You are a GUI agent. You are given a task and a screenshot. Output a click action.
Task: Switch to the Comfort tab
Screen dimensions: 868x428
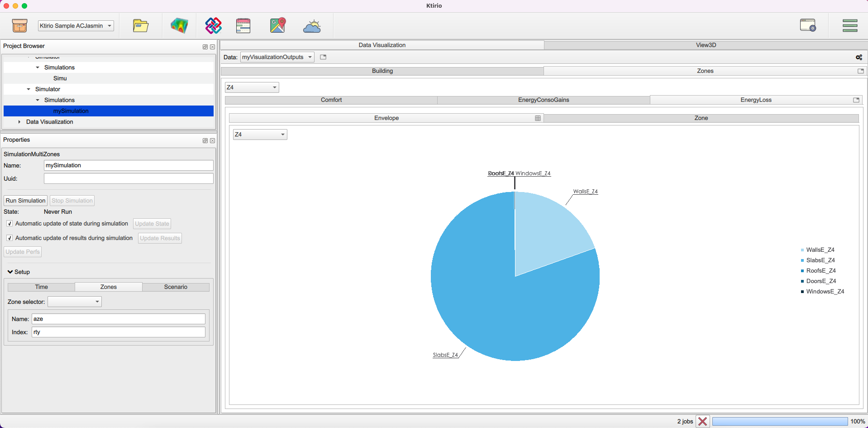[x=331, y=100]
